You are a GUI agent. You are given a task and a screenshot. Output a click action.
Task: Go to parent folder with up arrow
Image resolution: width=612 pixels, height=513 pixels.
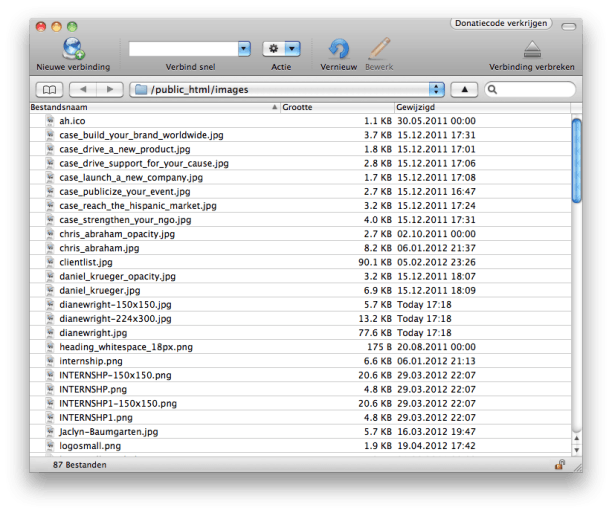(x=464, y=89)
